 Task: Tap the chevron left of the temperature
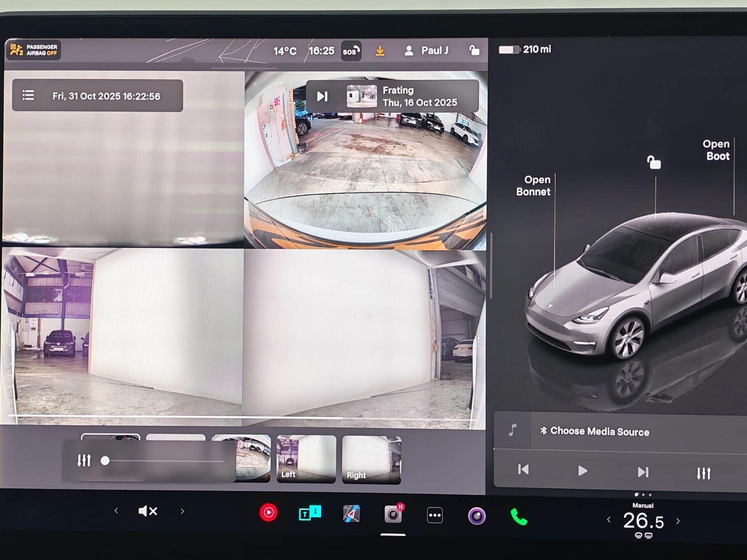(x=609, y=520)
